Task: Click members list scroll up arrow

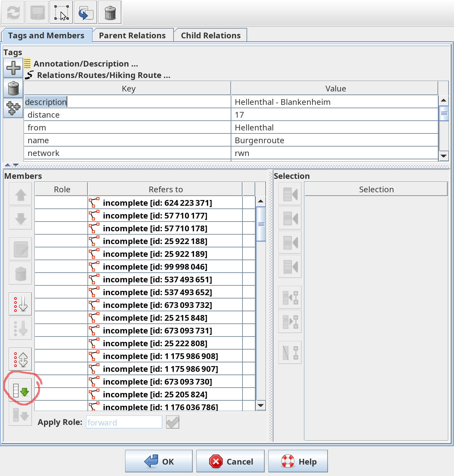Action: pos(261,201)
